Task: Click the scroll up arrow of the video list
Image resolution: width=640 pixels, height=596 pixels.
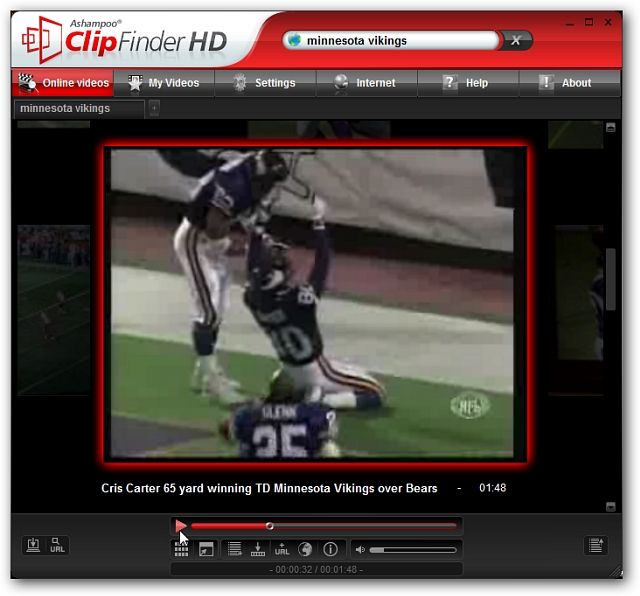Action: pos(611,127)
